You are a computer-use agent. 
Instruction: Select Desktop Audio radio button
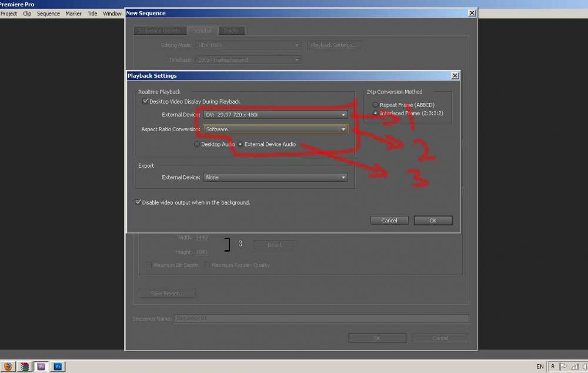(x=197, y=144)
